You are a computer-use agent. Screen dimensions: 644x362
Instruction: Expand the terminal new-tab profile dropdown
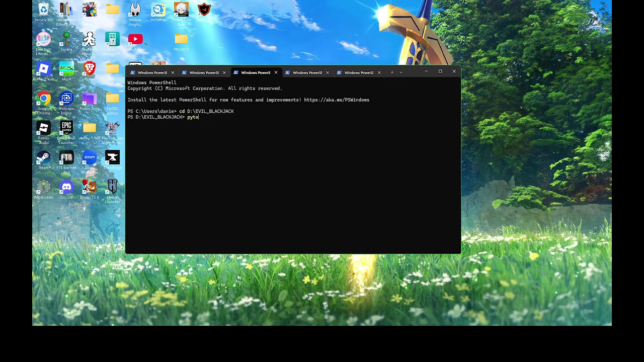(401, 72)
